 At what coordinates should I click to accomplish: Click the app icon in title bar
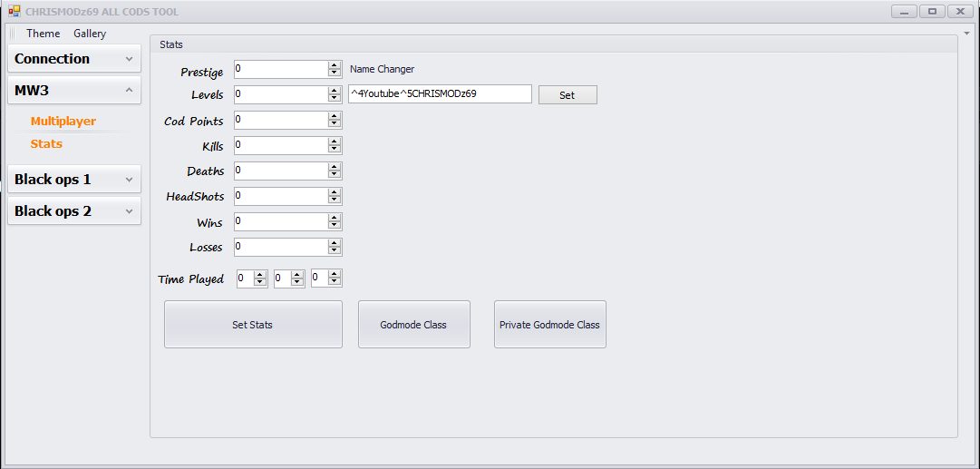(x=15, y=11)
